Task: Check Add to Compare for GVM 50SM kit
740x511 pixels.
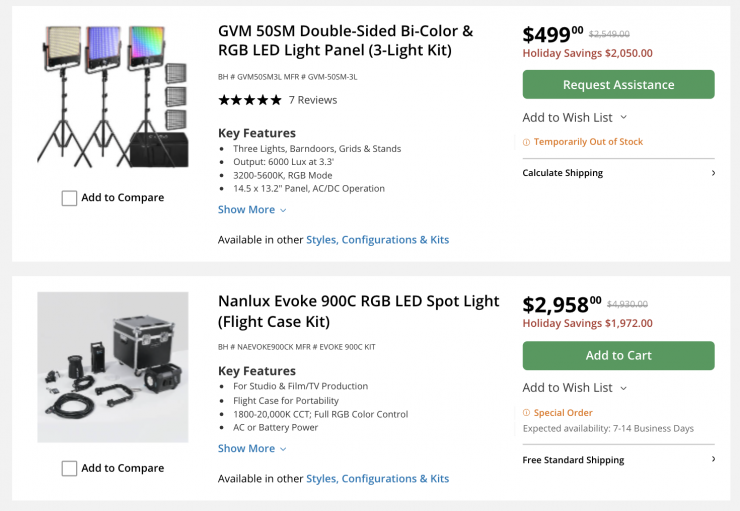Action: 69,198
